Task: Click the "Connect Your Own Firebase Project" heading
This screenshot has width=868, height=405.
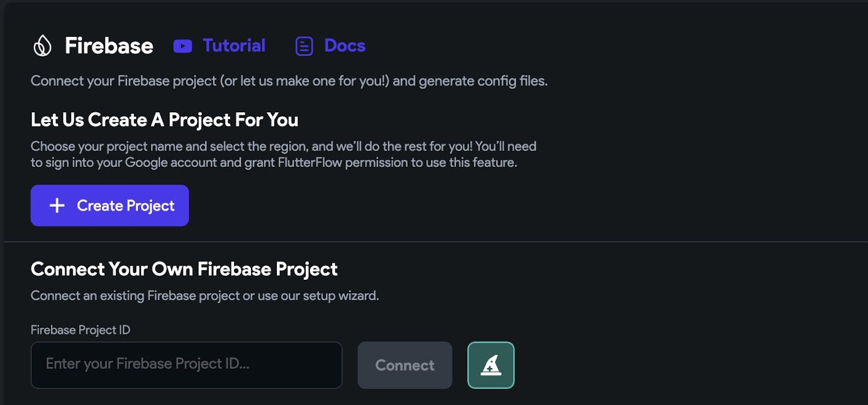Action: coord(184,269)
